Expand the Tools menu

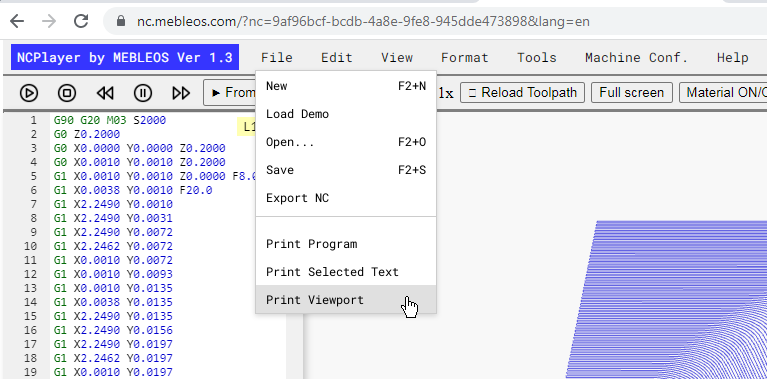(x=537, y=58)
